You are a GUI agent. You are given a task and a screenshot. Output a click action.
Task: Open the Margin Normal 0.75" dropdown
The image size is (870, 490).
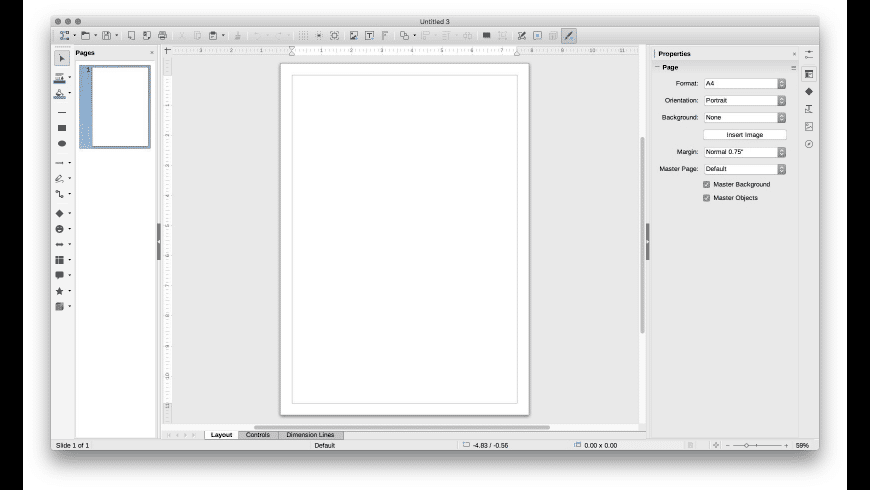745,152
